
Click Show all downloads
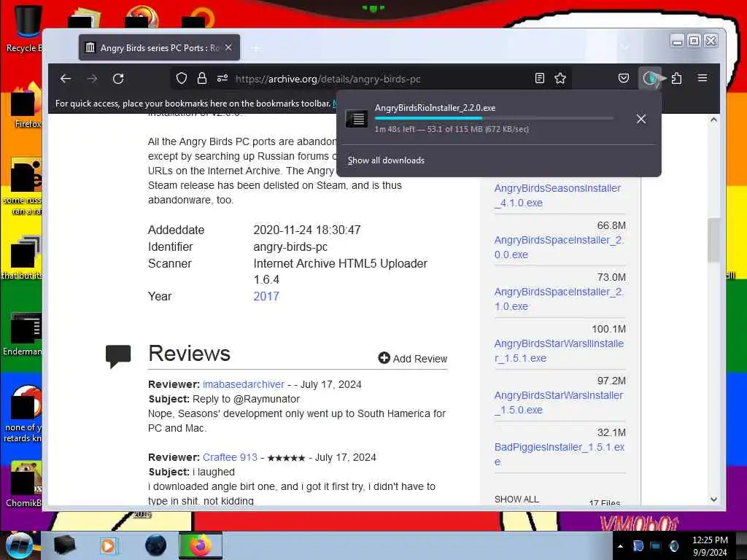pos(386,160)
